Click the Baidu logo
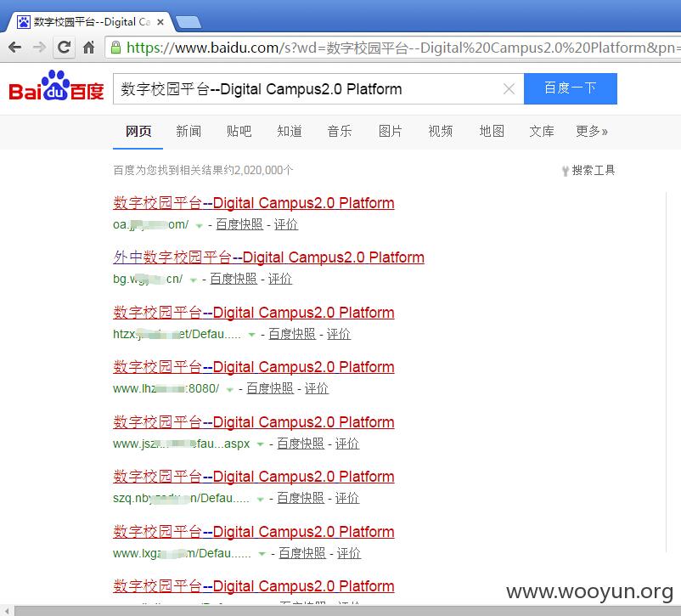The image size is (681, 616). [x=56, y=86]
